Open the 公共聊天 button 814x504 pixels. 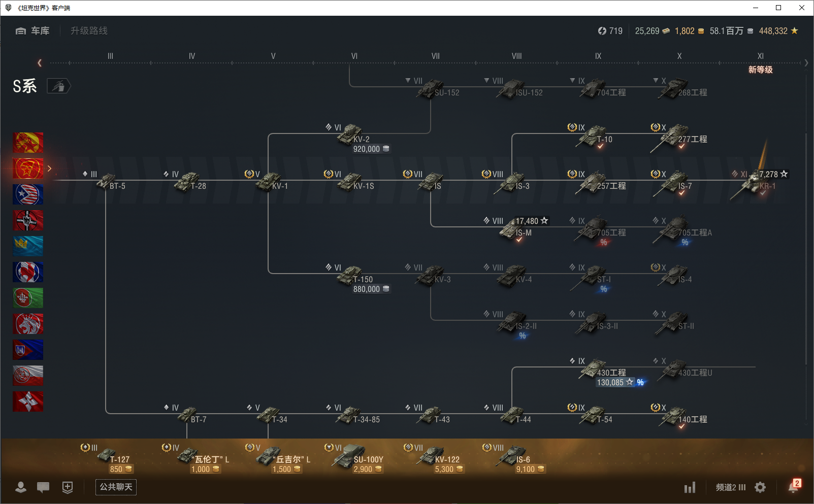[116, 487]
